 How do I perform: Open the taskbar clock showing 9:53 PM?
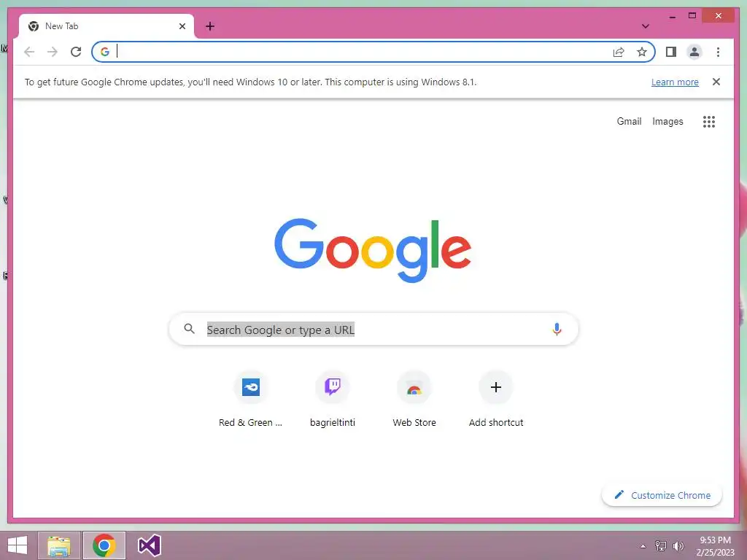715,546
